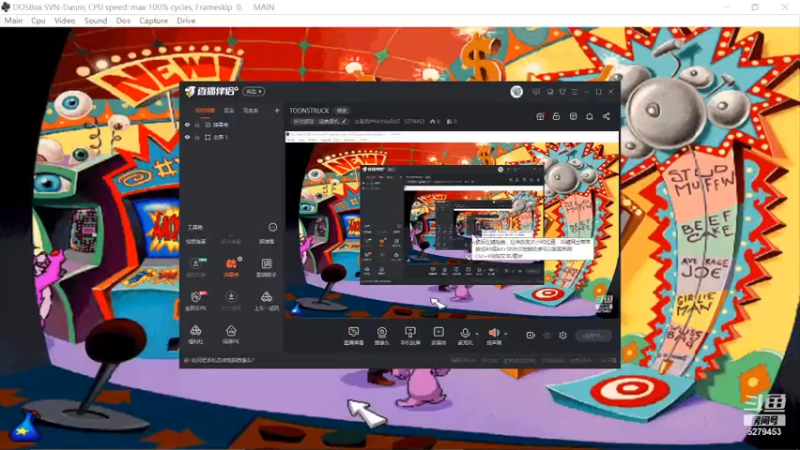Toggle lock on the first source row
This screenshot has height=450, width=800.
(197, 124)
